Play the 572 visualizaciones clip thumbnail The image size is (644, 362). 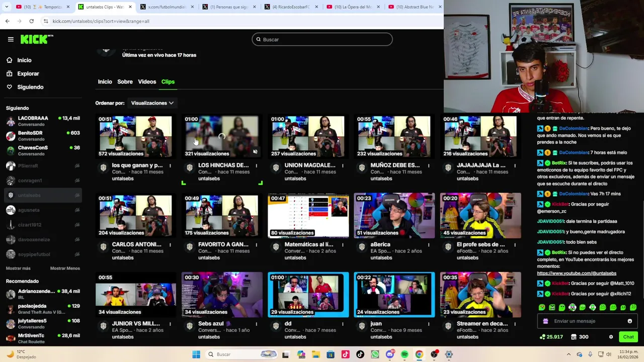(135, 137)
